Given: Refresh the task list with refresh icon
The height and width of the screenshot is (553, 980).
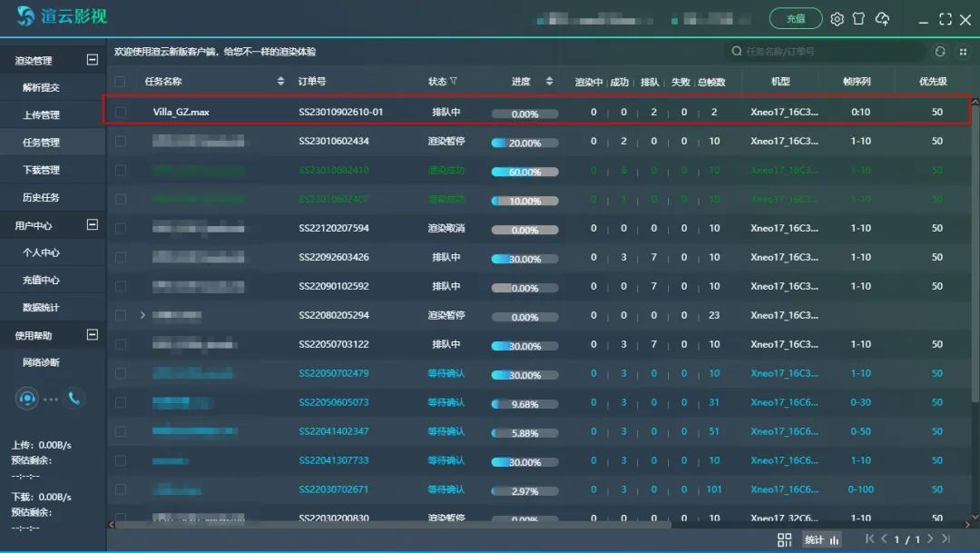Looking at the screenshot, I should (940, 52).
